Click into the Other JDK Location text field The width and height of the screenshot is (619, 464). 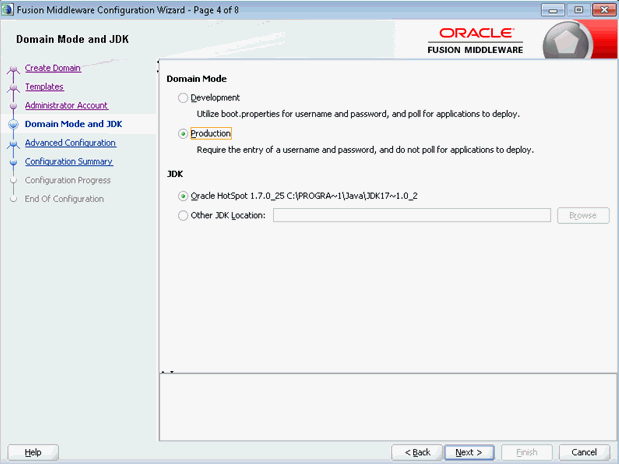coord(412,215)
